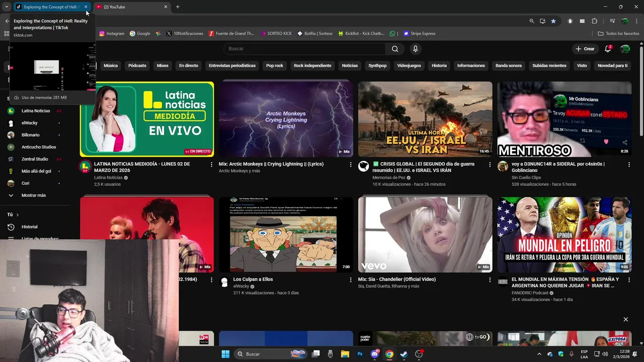Open Historial in sidebar
Image resolution: width=644 pixels, height=362 pixels.
(30, 227)
